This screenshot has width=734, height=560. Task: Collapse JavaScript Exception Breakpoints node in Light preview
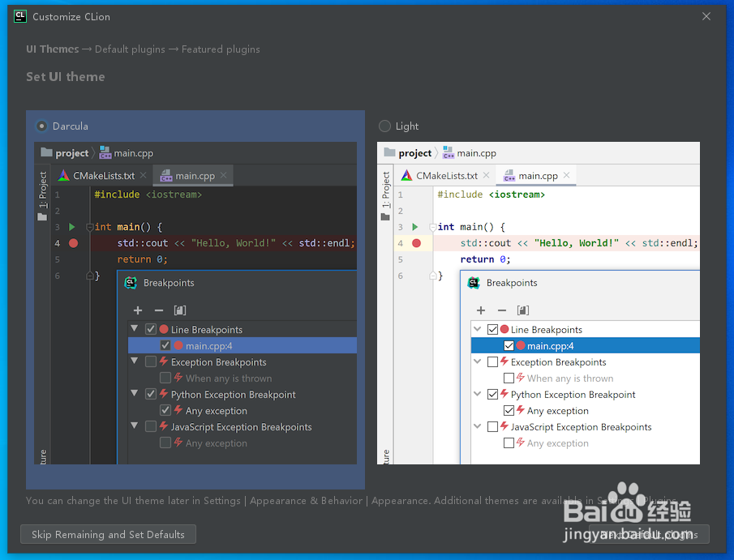click(478, 426)
